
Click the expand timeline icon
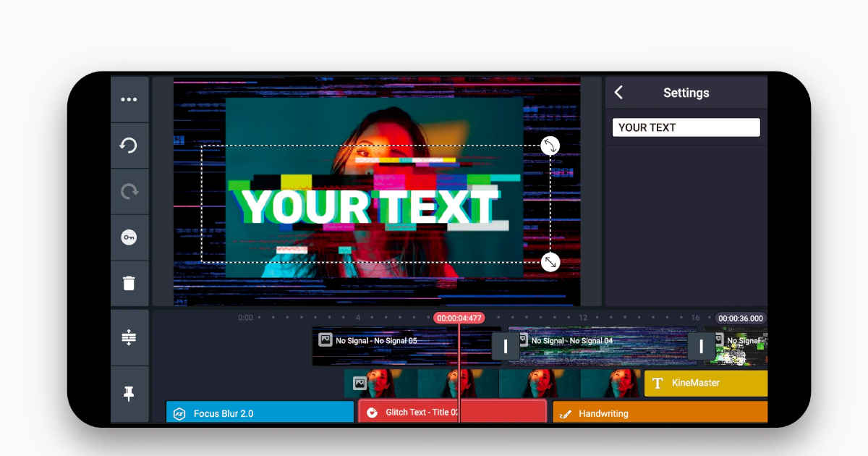pos(129,338)
